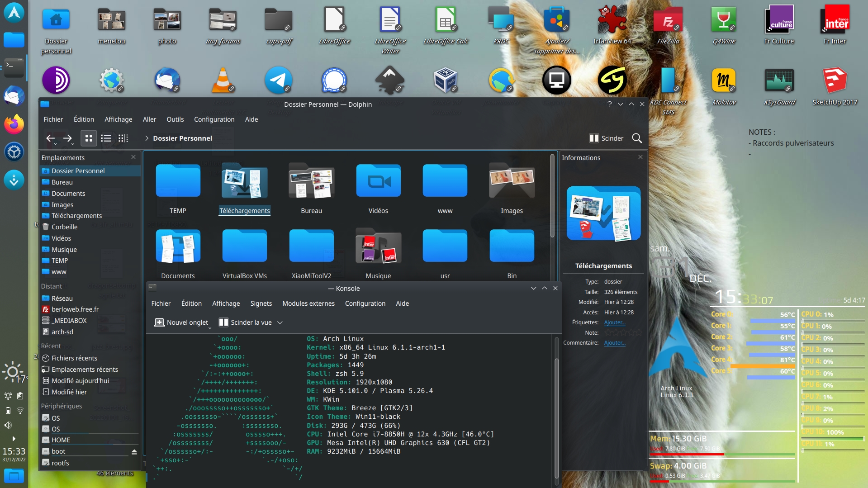Toggle the Scinder split view in Dolphin
The width and height of the screenshot is (868, 488).
606,138
